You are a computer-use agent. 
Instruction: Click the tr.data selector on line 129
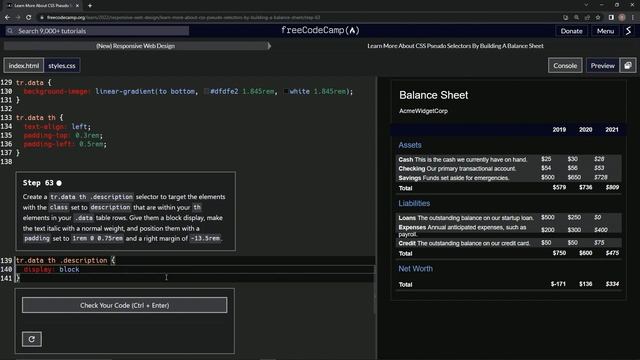point(34,82)
